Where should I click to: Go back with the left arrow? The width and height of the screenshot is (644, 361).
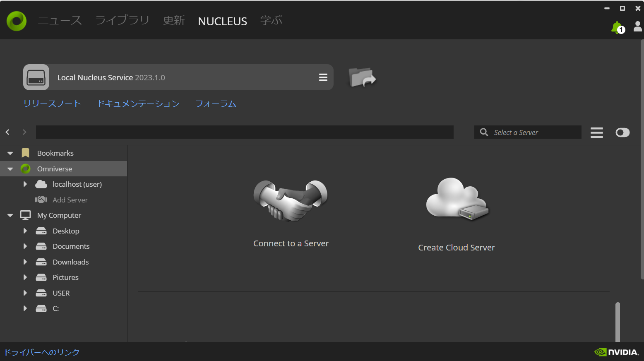point(7,132)
